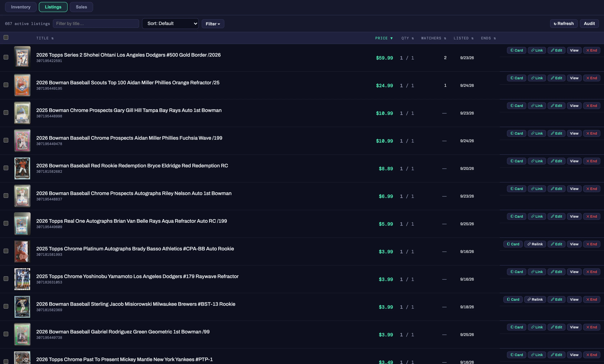View the Gabriel Rodriguez Green Geometric listing
604x364 pixels.
tap(574, 327)
